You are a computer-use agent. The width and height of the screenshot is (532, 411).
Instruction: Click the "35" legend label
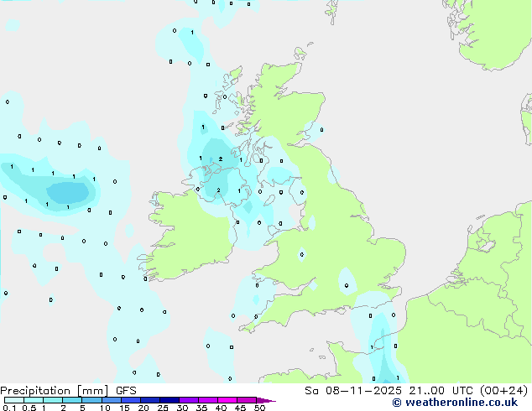pos(201,408)
